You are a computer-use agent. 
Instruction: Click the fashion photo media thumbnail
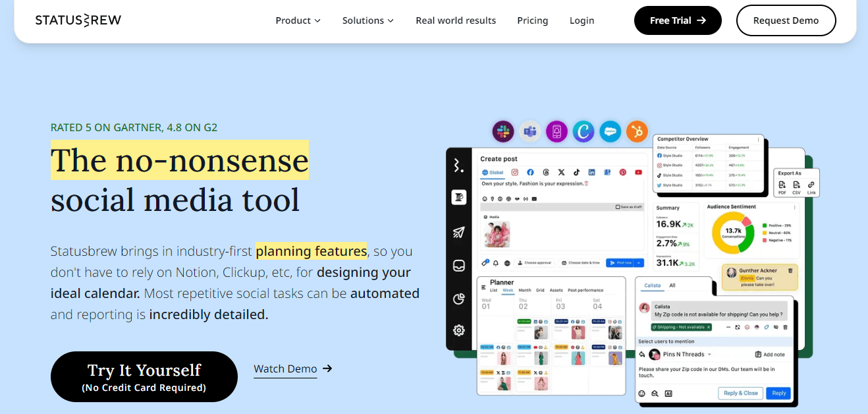click(497, 234)
